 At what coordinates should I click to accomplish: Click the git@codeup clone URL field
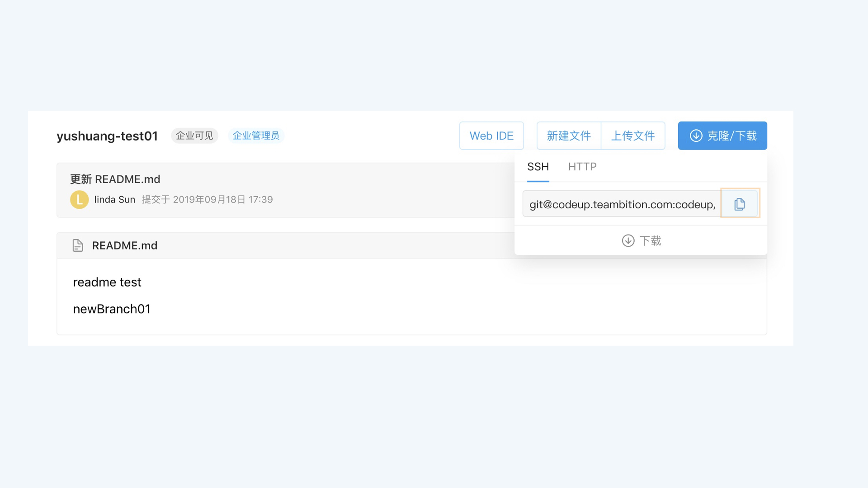pyautogui.click(x=622, y=204)
